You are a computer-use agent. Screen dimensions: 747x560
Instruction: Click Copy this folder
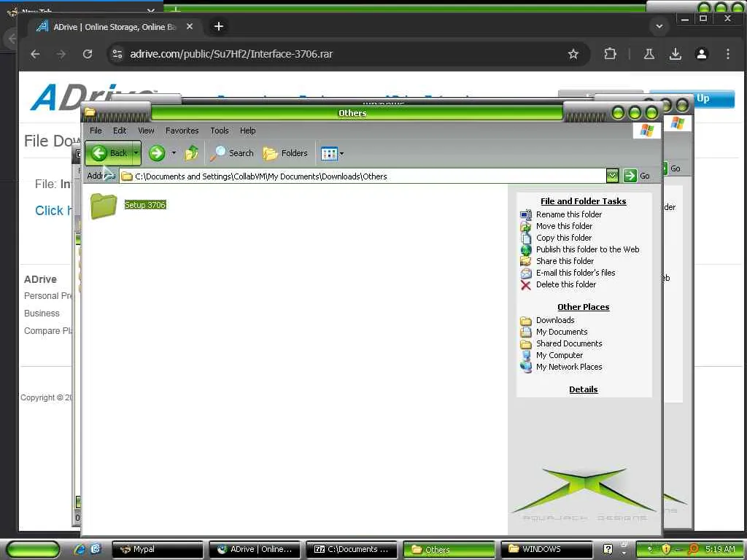(x=564, y=238)
